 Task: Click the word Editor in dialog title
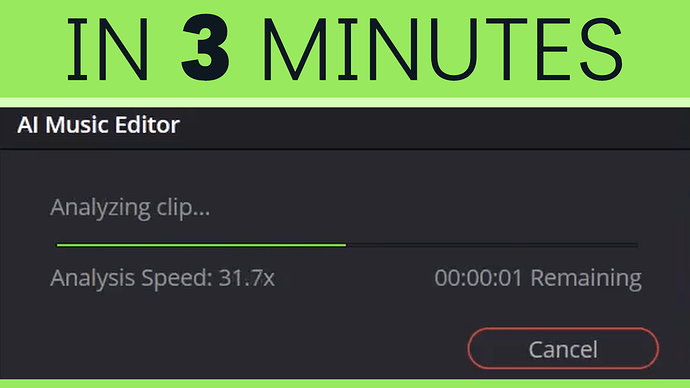(x=147, y=125)
